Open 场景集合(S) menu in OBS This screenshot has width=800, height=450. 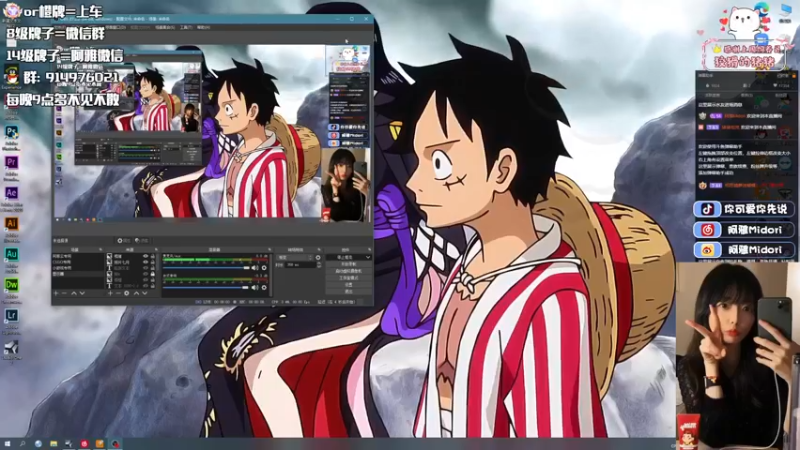165,28
